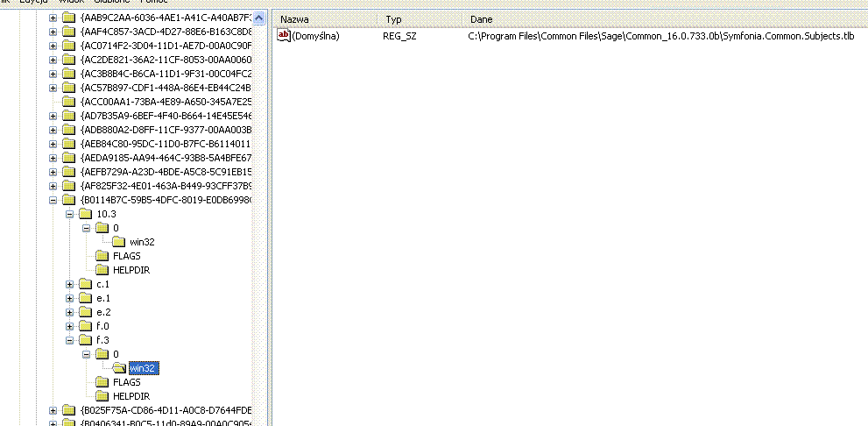The height and width of the screenshot is (426, 868).
Task: Click the open folder icon of selected win32
Action: click(119, 368)
